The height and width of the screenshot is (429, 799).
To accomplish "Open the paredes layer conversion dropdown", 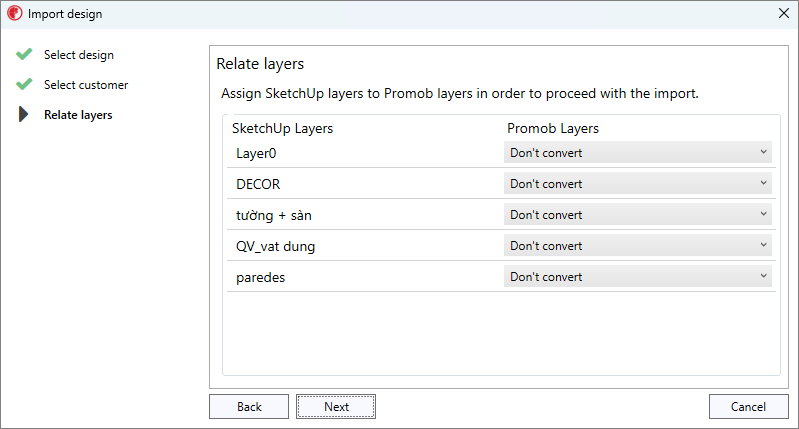I will click(638, 277).
